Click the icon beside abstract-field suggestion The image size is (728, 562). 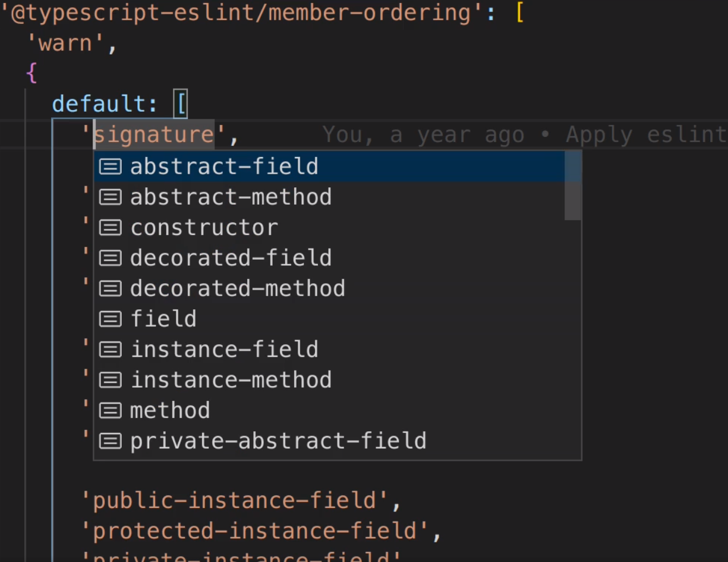pos(110,167)
